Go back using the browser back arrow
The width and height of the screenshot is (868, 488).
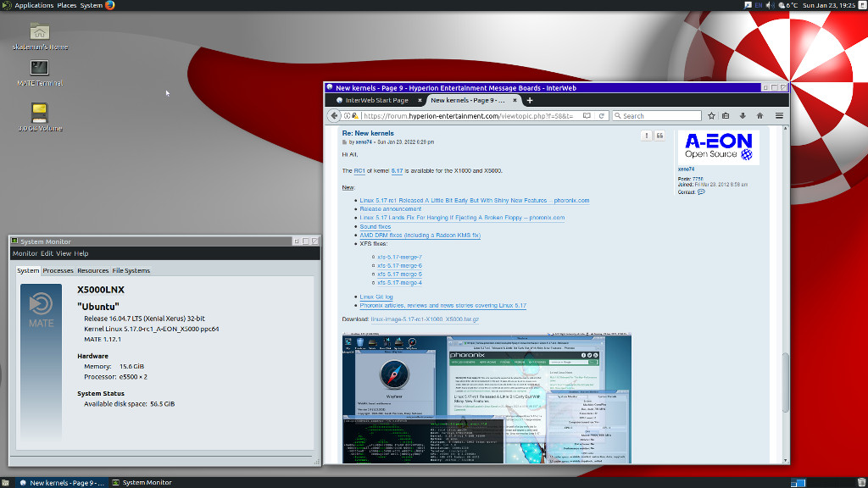pyautogui.click(x=334, y=115)
